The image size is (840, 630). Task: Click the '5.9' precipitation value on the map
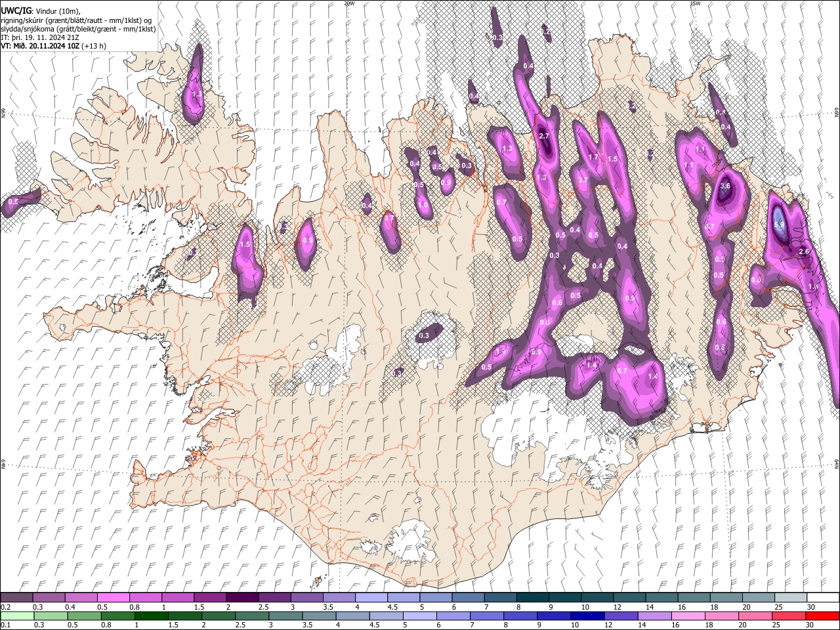(780, 225)
